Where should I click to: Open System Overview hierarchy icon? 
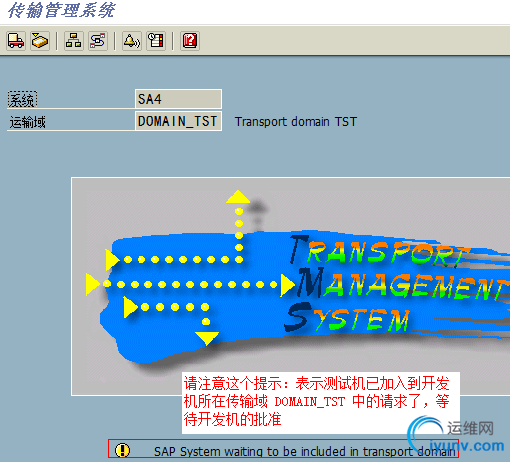point(74,41)
